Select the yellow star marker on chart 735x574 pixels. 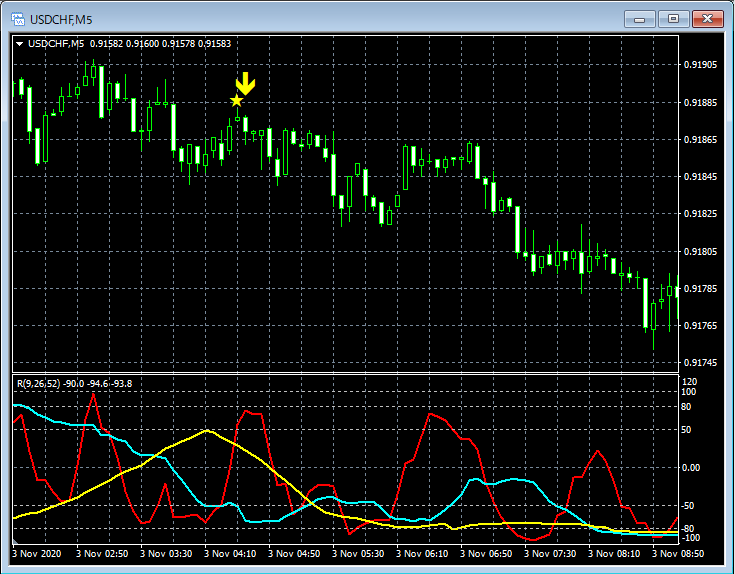(x=237, y=101)
